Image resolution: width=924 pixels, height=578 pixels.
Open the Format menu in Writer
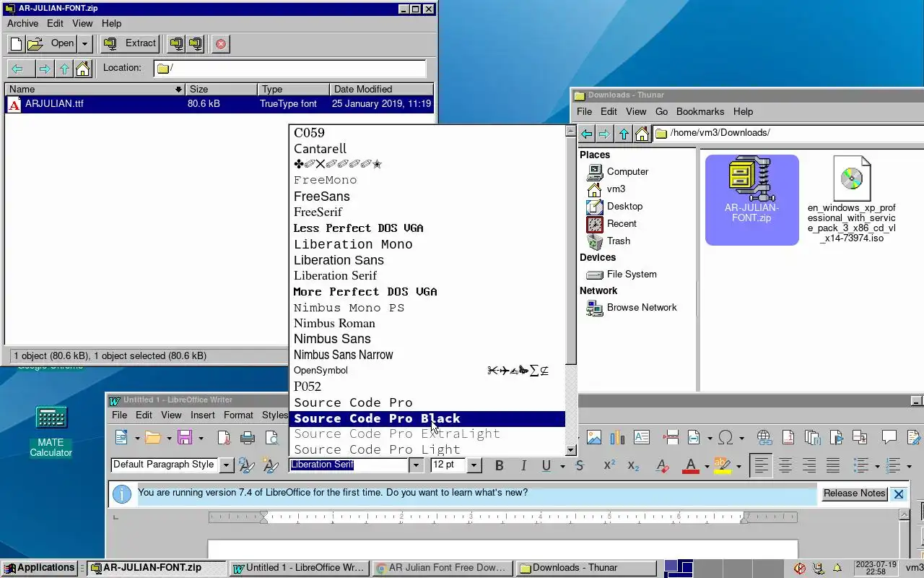(238, 415)
